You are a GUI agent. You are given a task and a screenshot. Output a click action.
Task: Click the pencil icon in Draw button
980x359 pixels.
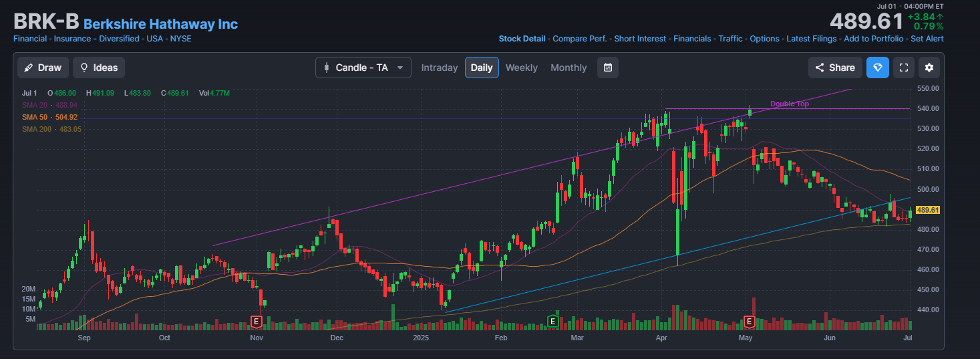click(29, 68)
